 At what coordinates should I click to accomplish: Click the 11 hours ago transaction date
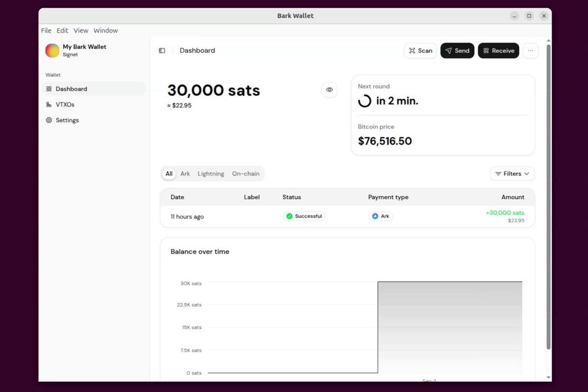click(x=187, y=217)
